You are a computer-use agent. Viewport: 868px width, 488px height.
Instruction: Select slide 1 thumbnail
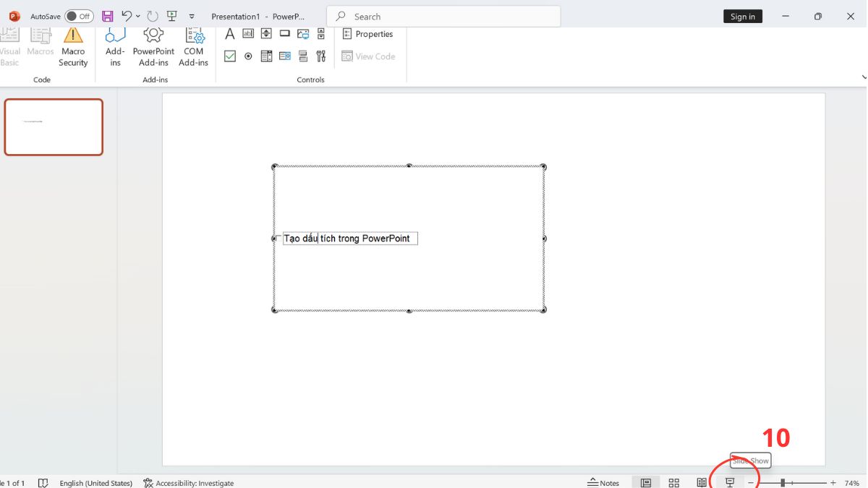[x=54, y=127]
